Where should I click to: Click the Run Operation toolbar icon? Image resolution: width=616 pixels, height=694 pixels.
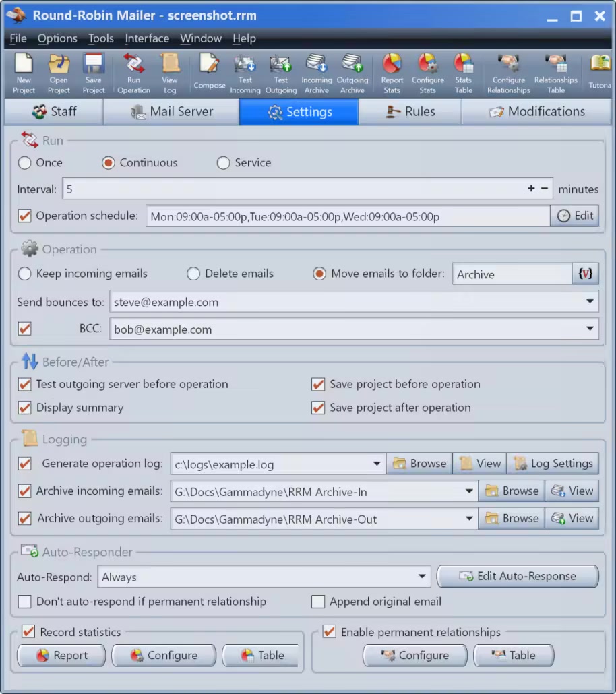point(133,73)
